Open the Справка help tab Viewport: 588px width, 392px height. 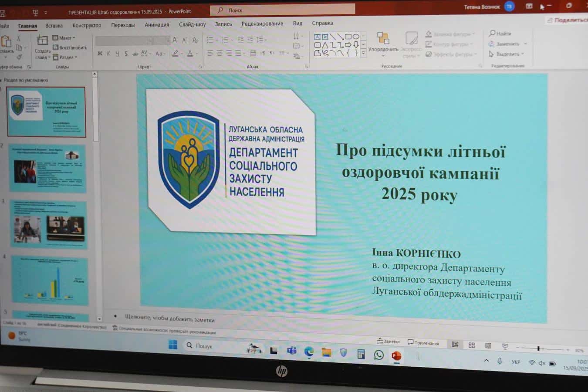322,23
